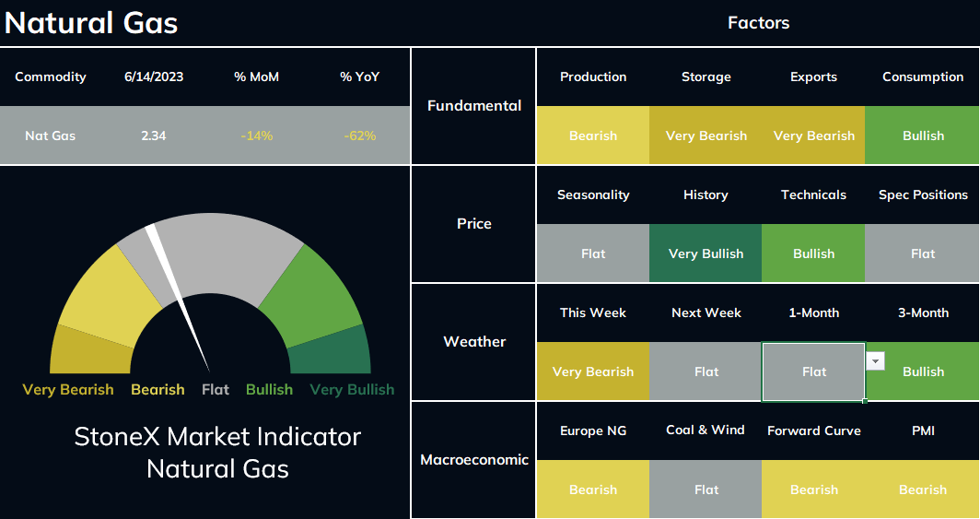Select the Macroeconomic category label

point(473,460)
